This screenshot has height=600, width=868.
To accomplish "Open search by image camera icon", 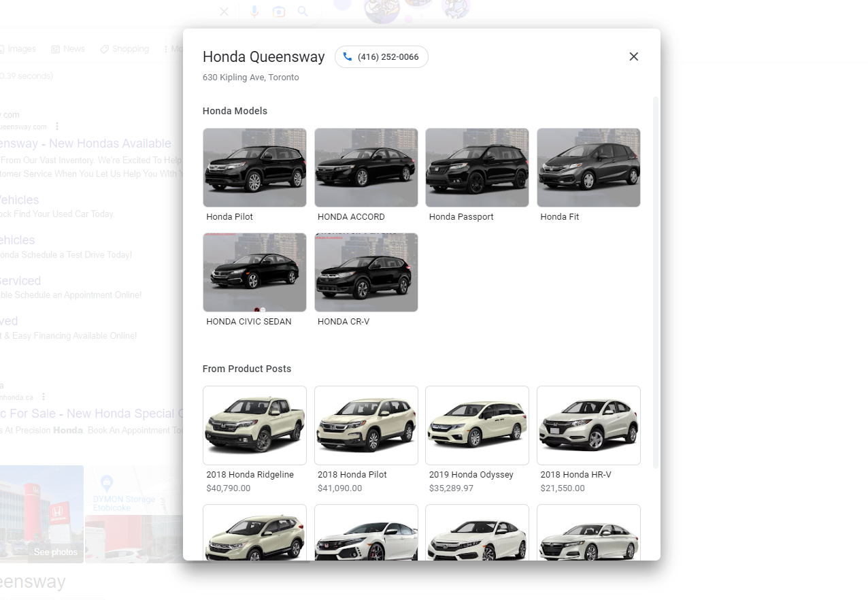I will point(279,12).
